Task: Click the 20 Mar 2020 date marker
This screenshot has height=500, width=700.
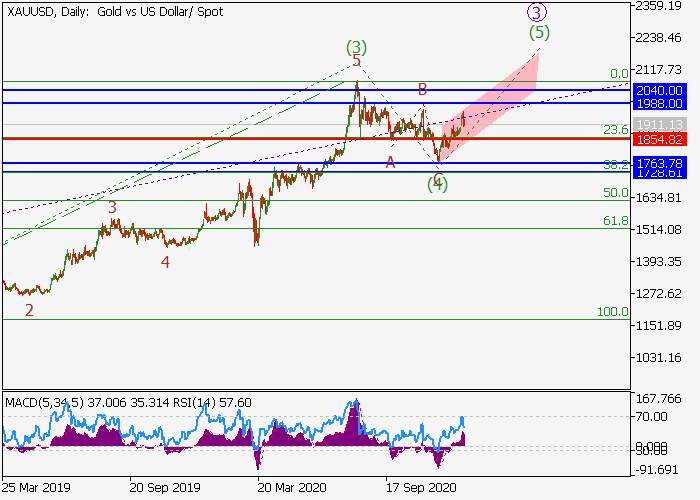Action: pos(293,487)
